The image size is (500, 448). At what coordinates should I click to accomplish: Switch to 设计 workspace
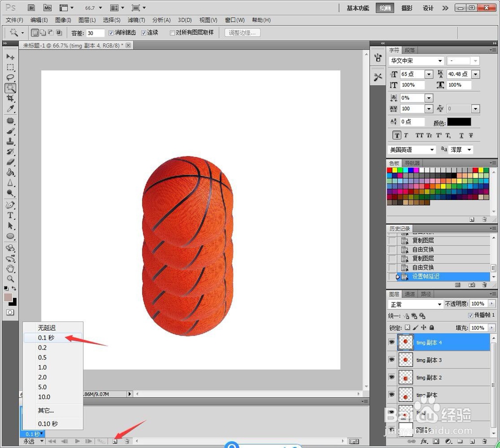[428, 8]
